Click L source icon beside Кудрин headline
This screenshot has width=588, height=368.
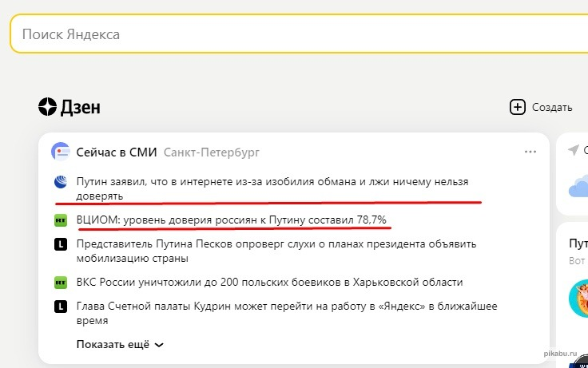(60, 306)
